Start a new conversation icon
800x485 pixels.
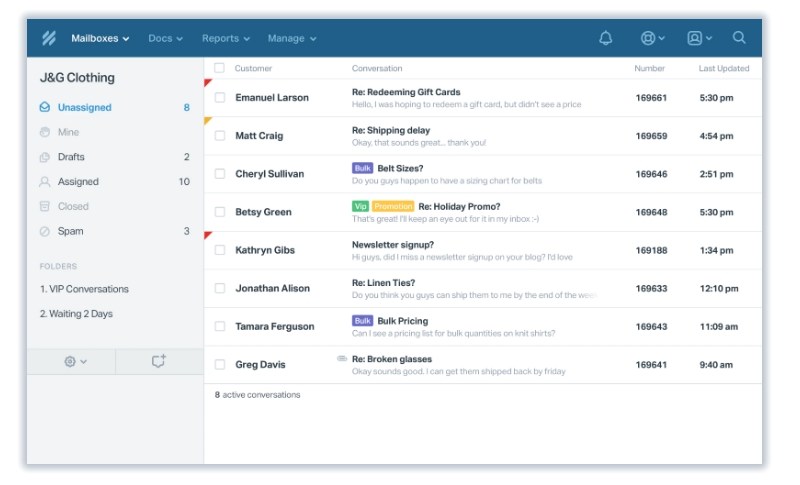point(159,361)
